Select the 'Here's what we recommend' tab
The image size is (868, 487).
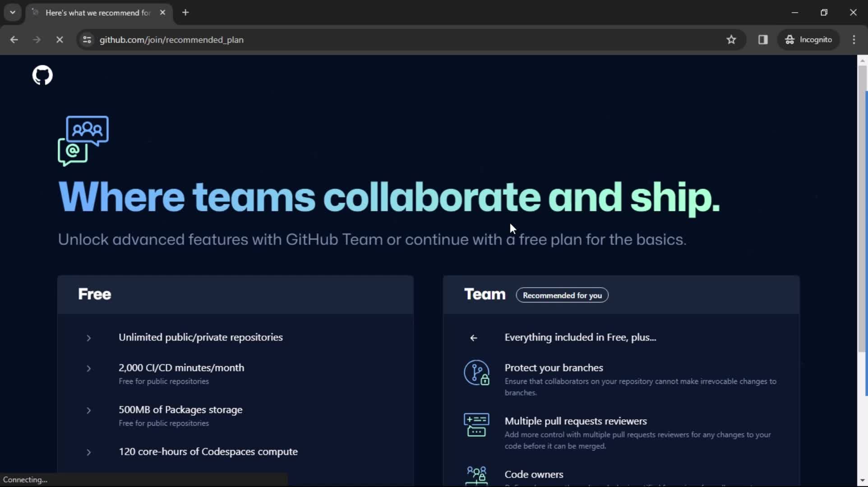(98, 13)
